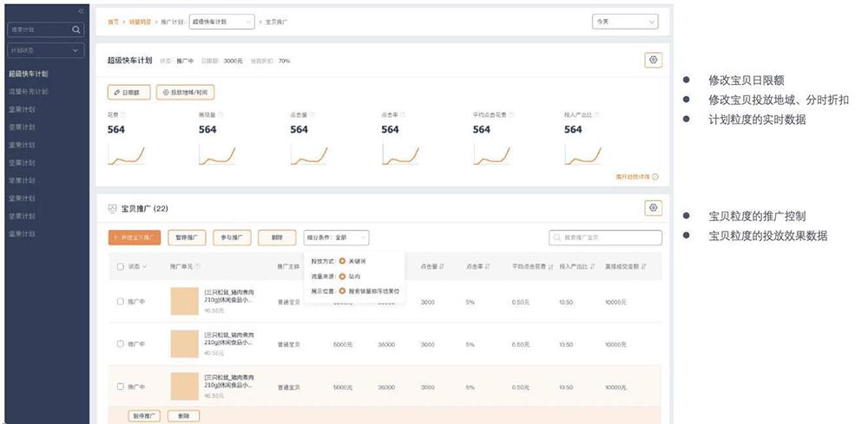Collapse the sidebar with the double-chevron icon
This screenshot has height=424, width=868.
(x=81, y=11)
